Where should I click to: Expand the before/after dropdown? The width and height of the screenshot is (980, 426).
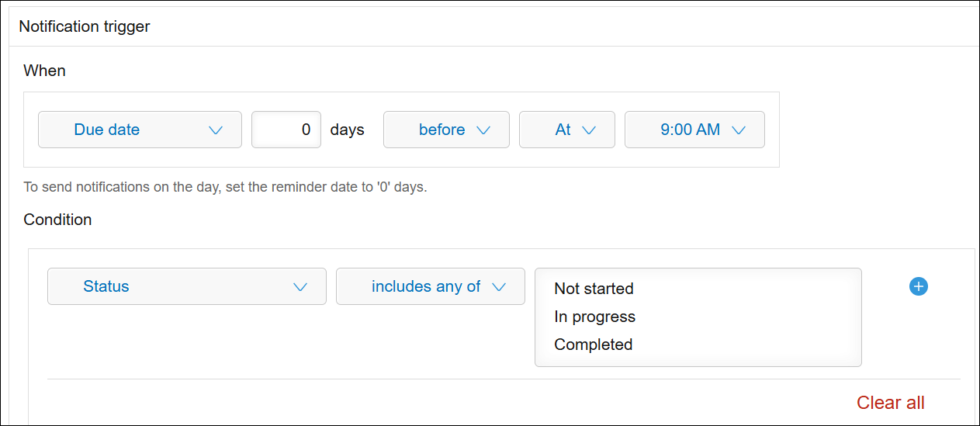click(x=446, y=130)
